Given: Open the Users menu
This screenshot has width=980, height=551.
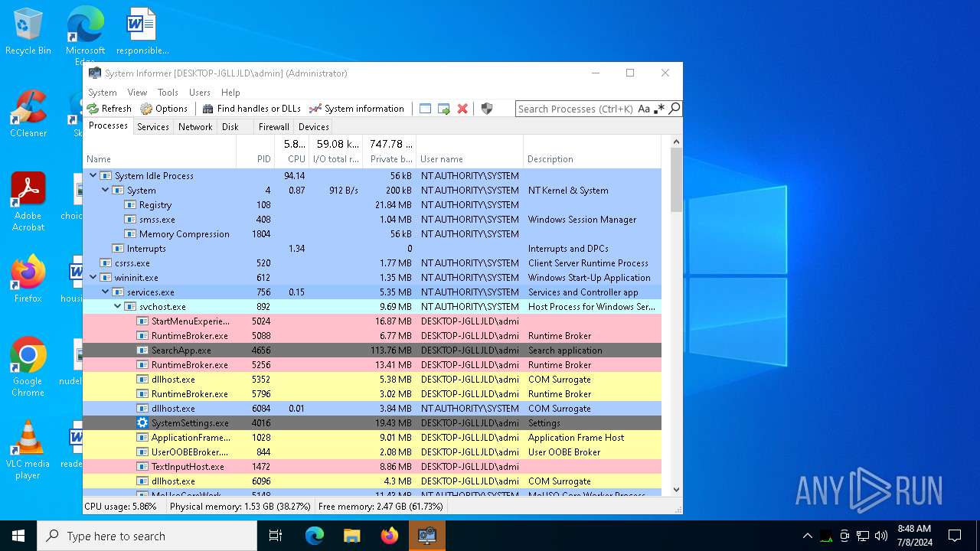Looking at the screenshot, I should pyautogui.click(x=200, y=93).
